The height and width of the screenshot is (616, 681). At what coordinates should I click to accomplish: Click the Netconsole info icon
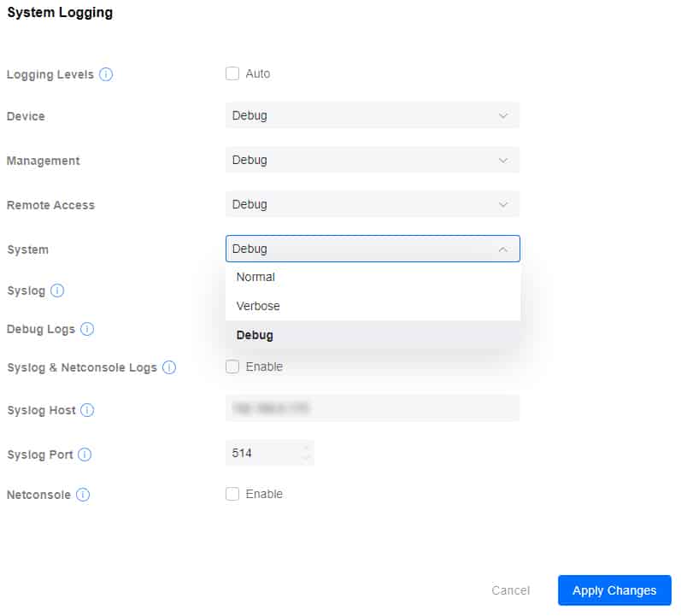coord(83,495)
